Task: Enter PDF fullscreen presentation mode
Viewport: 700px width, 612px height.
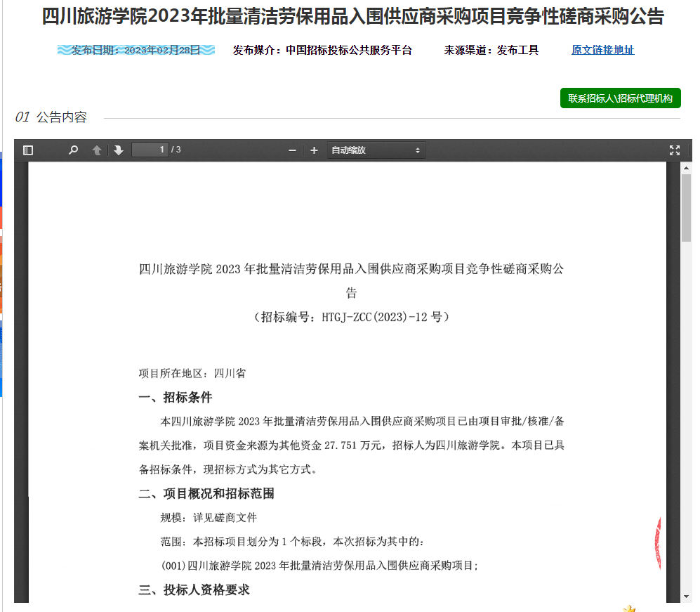Action: tap(675, 150)
